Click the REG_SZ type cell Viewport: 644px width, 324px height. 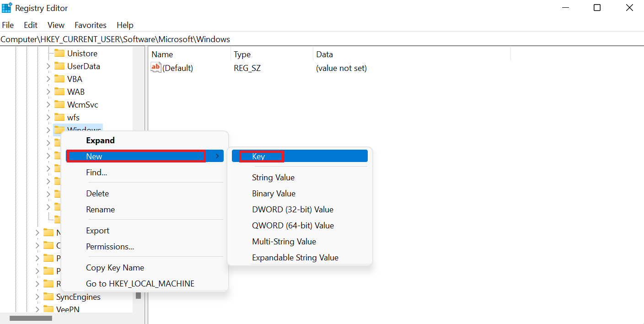247,68
